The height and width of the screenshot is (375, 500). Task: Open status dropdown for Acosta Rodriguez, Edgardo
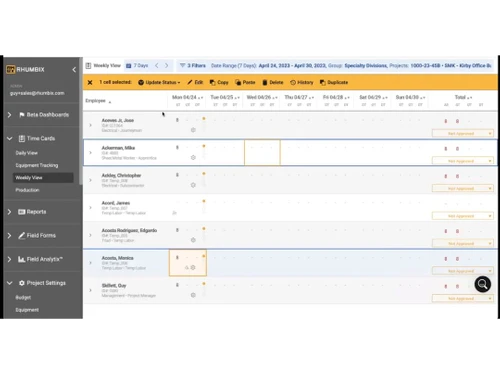(x=463, y=244)
